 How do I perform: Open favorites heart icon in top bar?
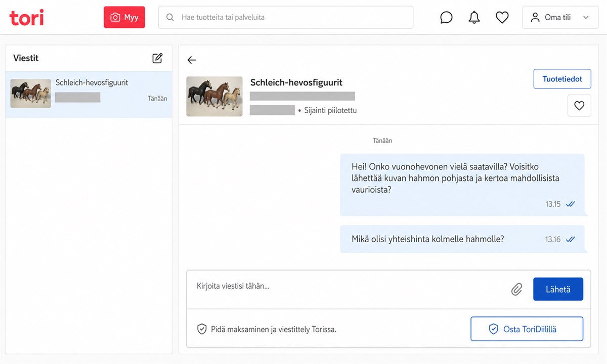coord(502,18)
